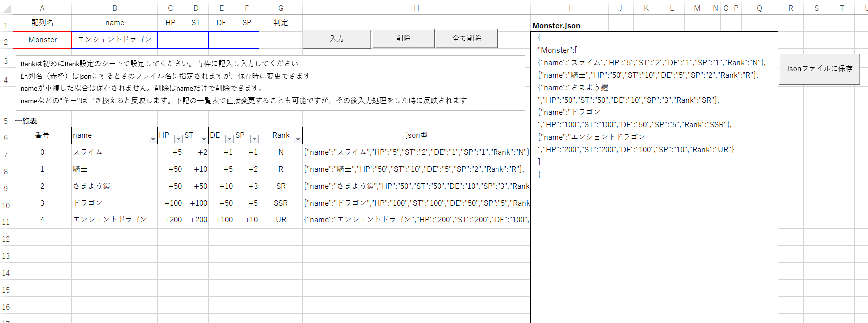The height and width of the screenshot is (323, 868).
Task: Click the Monster.json title label
Action: pyautogui.click(x=556, y=26)
